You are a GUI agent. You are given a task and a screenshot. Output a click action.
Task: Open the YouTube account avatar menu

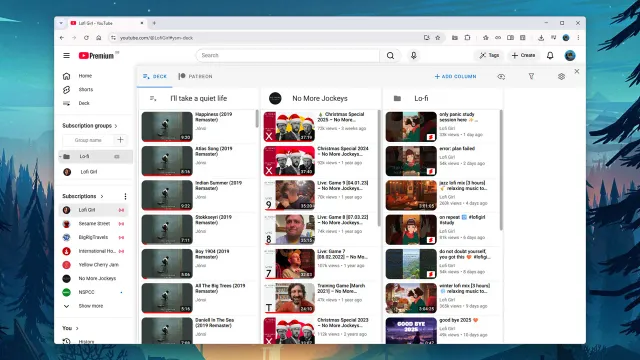click(x=570, y=56)
